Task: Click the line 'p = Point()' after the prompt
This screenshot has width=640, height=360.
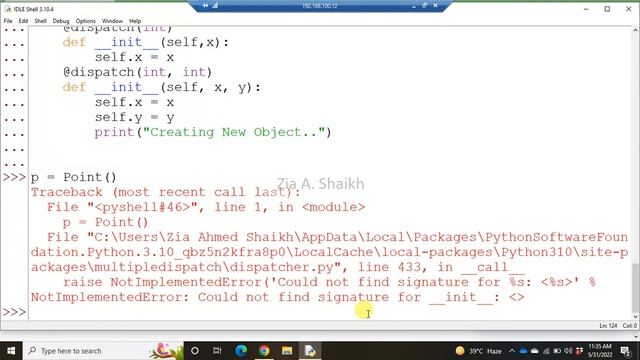Action: coord(73,178)
